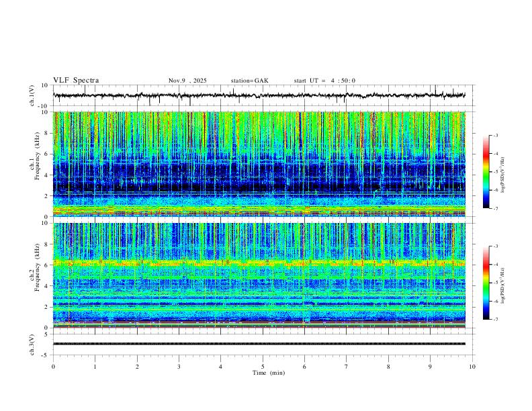
Task: Click the '-3' value on ch.1 colorbar
Action: click(495, 135)
